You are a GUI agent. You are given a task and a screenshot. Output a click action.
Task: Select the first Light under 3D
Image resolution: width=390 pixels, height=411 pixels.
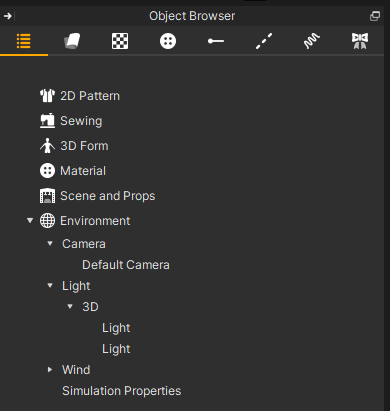pyautogui.click(x=116, y=328)
